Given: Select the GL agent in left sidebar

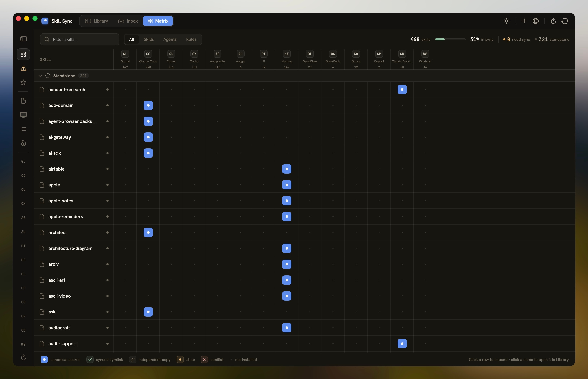Looking at the screenshot, I should coord(23,162).
